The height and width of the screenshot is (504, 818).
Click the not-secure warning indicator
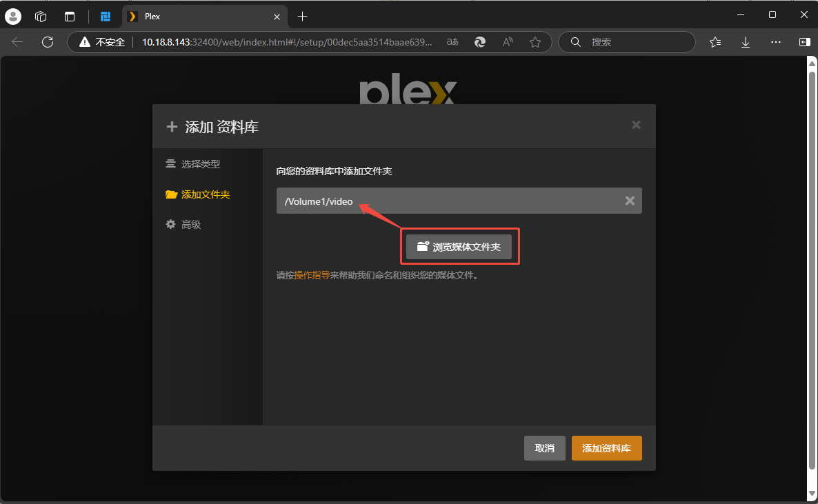click(x=102, y=42)
